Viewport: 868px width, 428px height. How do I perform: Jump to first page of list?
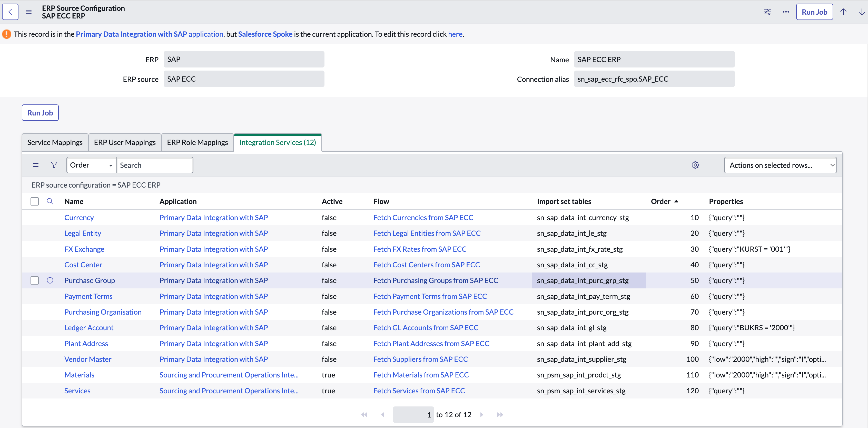[x=364, y=414]
